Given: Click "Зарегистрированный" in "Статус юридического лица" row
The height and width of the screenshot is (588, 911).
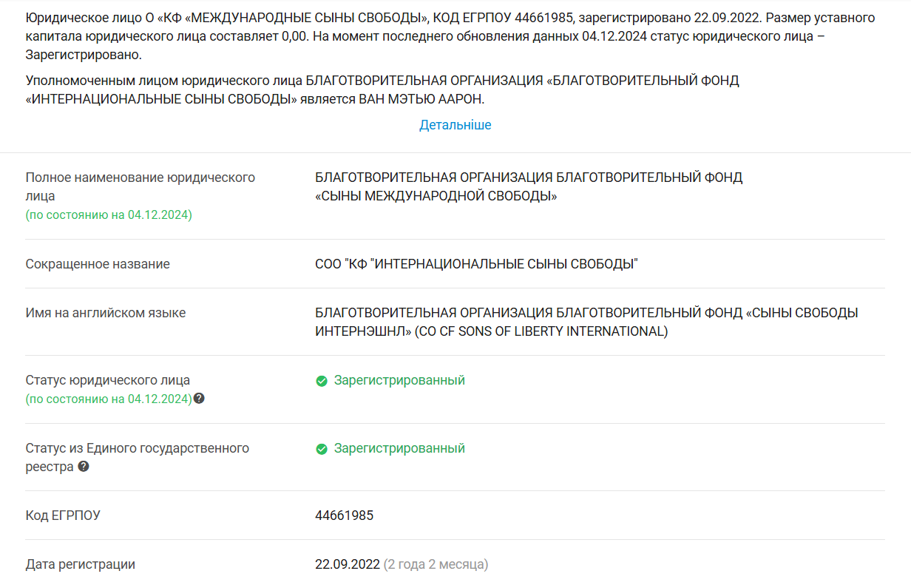Looking at the screenshot, I should coord(399,380).
